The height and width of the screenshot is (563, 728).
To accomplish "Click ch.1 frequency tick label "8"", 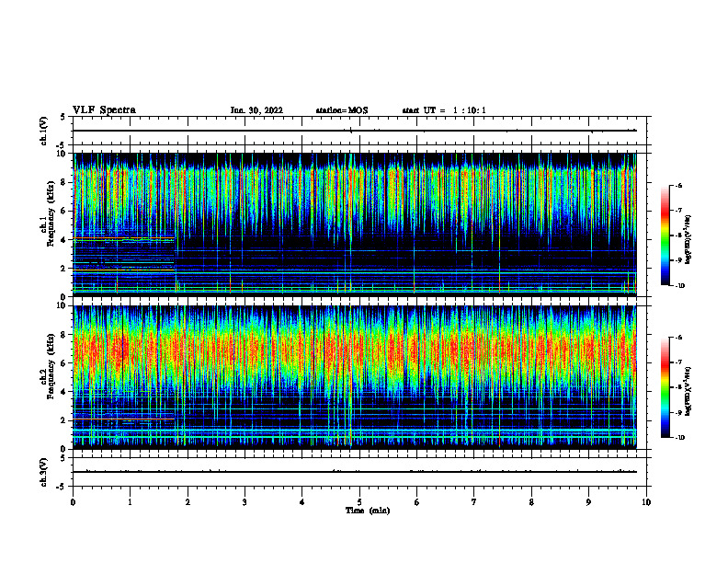I will click(x=64, y=182).
